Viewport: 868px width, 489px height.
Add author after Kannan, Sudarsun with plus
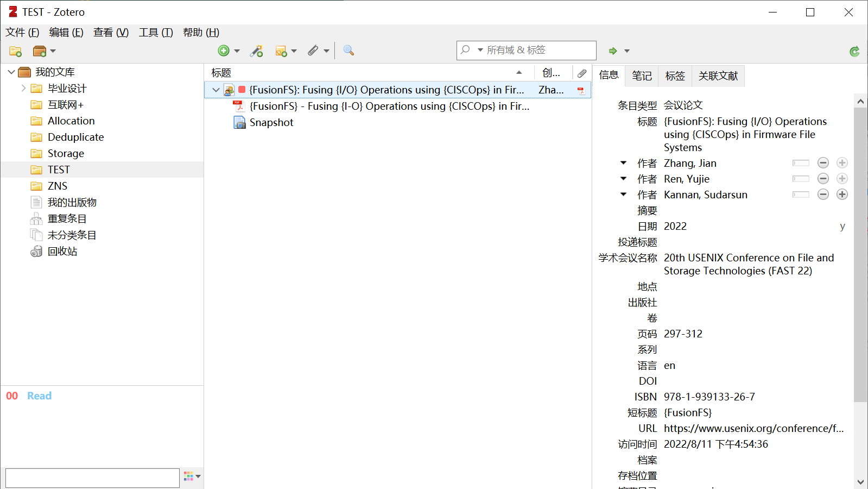pos(842,195)
